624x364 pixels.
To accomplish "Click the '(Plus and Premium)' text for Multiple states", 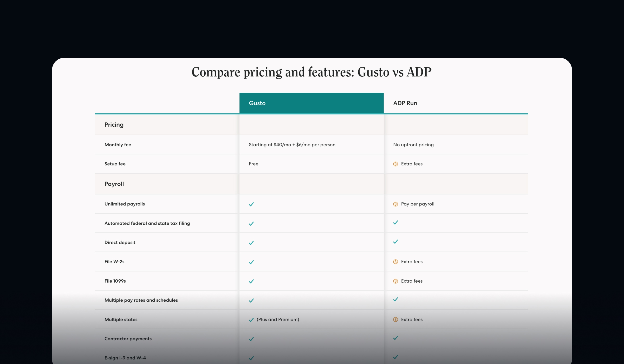I will (x=277, y=320).
